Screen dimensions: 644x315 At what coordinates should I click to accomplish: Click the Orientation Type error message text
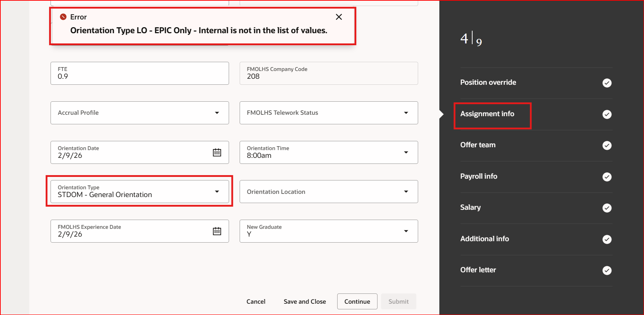pos(199,30)
